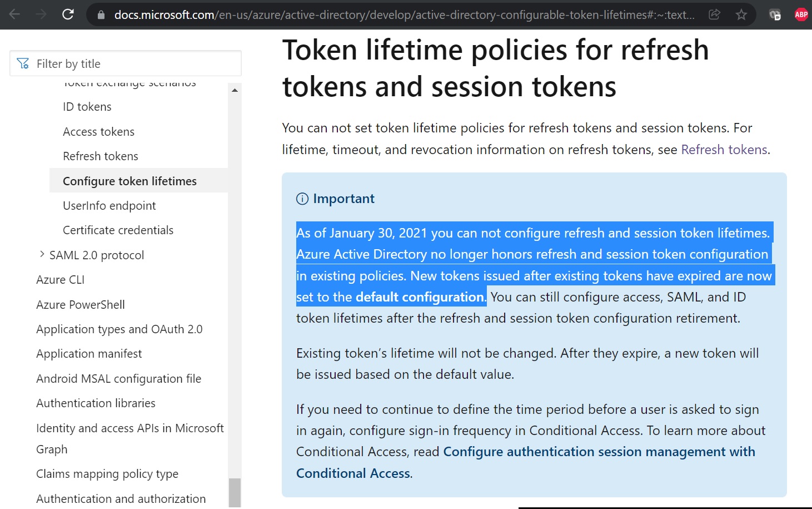Open the Refresh tokens link in the paragraph
Image resolution: width=812 pixels, height=509 pixels.
point(723,149)
